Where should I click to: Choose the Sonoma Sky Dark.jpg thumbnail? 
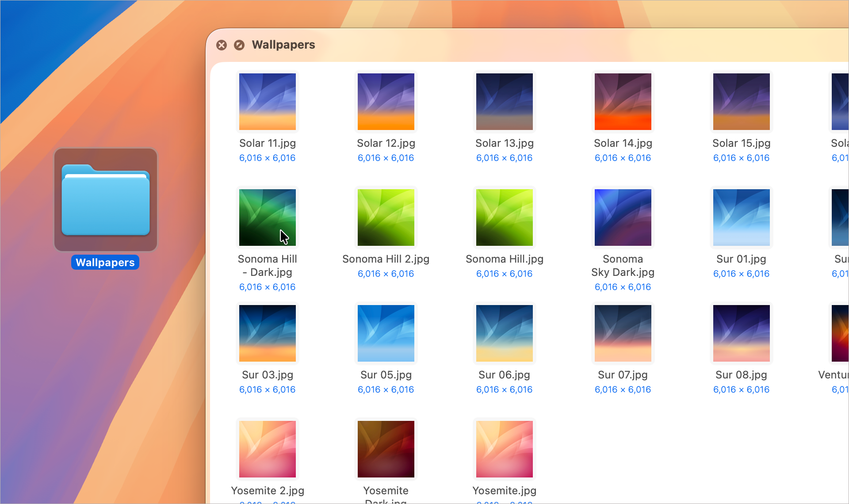623,218
